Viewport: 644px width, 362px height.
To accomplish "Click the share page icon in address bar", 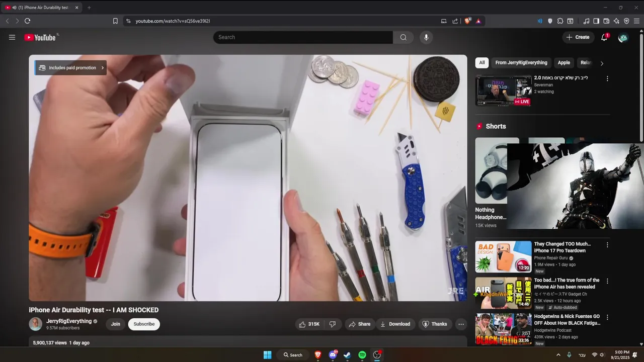I will [x=455, y=21].
